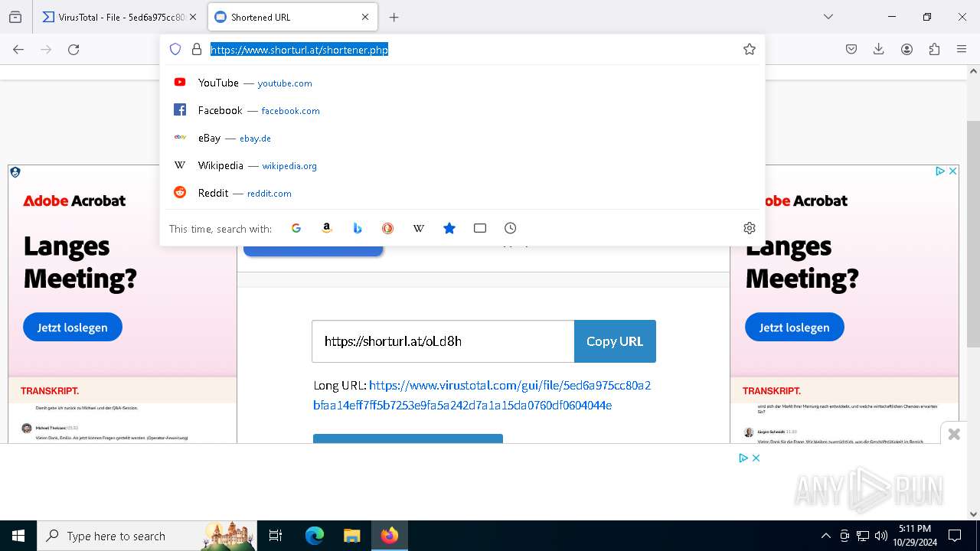
Task: Open the Extensions puzzle icon
Action: point(934,49)
